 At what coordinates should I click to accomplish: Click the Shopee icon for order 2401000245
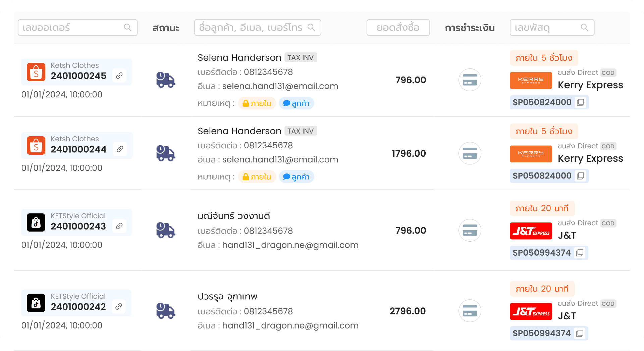coord(36,72)
